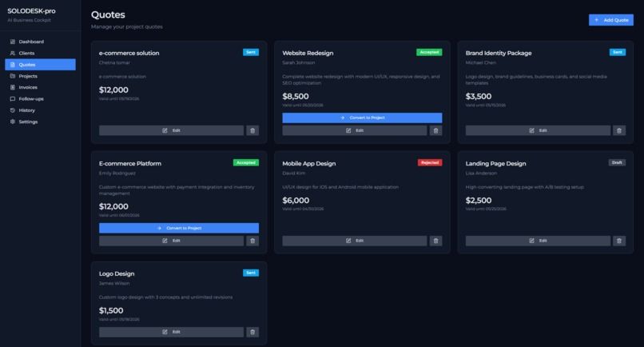The image size is (644, 347).
Task: Click client name James Wilson
Action: 114,283
